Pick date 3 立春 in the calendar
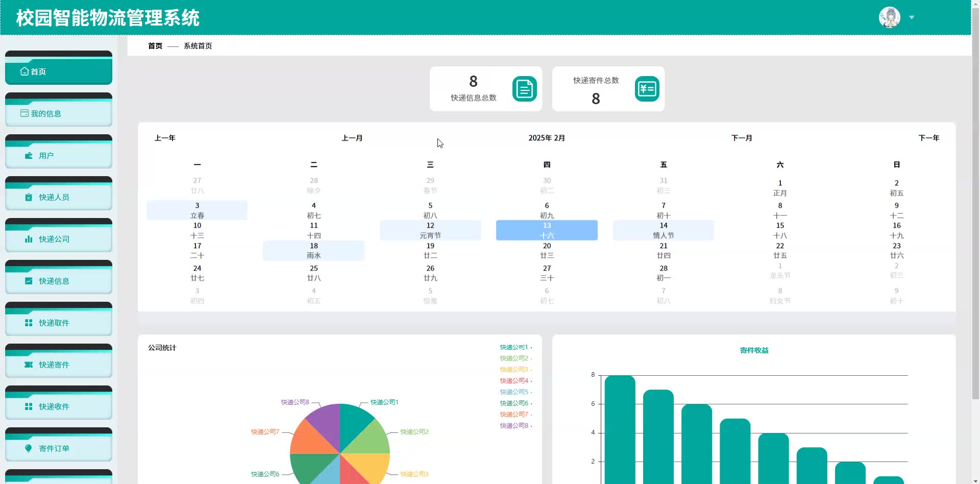This screenshot has height=484, width=980. (x=197, y=210)
